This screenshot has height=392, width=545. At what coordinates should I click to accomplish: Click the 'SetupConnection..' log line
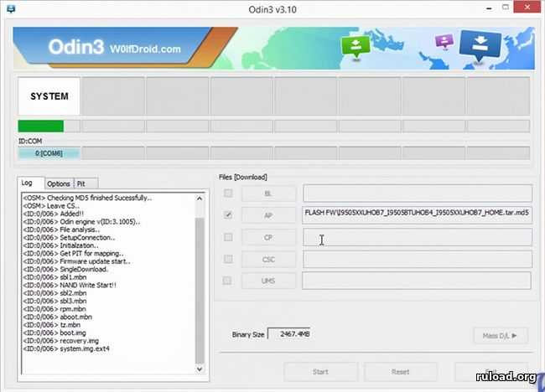tap(69, 238)
